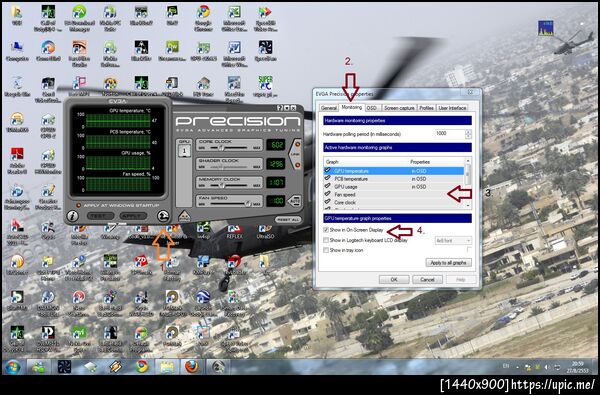Select the Core clock graph row
600x395 pixels.
point(394,202)
